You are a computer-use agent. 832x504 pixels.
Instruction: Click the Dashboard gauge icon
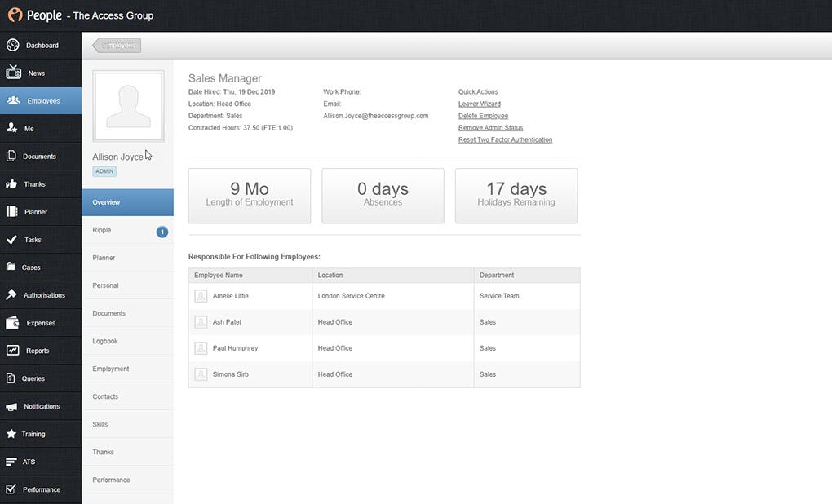coord(13,45)
